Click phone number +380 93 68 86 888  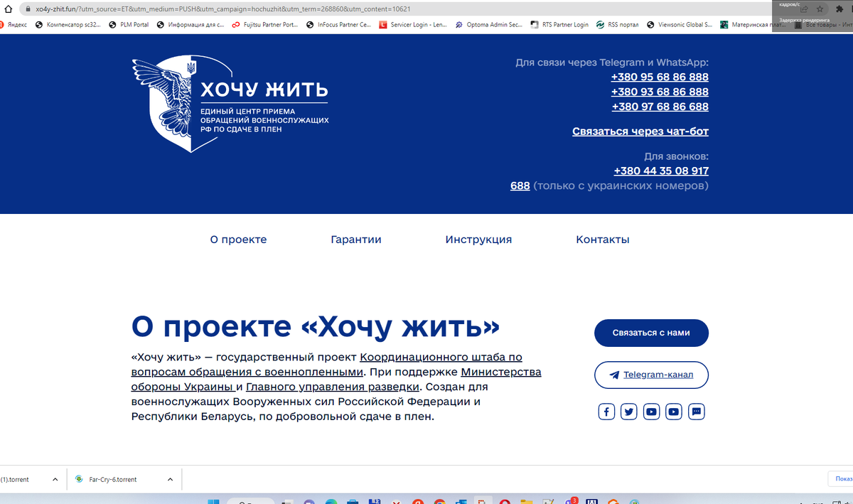(x=660, y=92)
